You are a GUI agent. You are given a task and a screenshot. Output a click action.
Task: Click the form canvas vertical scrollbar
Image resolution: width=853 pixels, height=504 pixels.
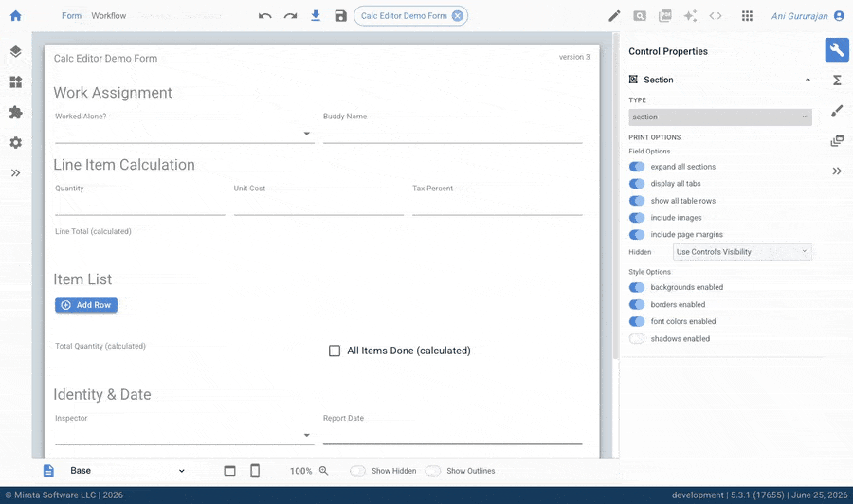pyautogui.click(x=616, y=196)
